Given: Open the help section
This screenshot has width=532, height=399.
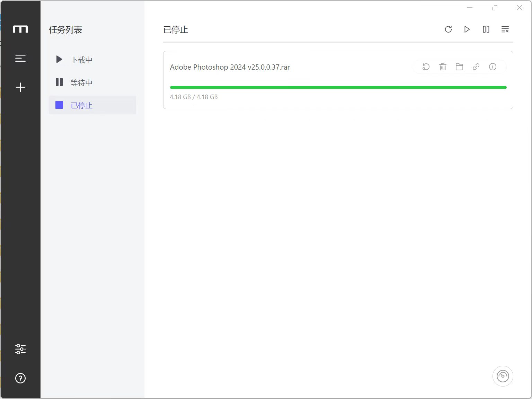Looking at the screenshot, I should click(x=20, y=378).
